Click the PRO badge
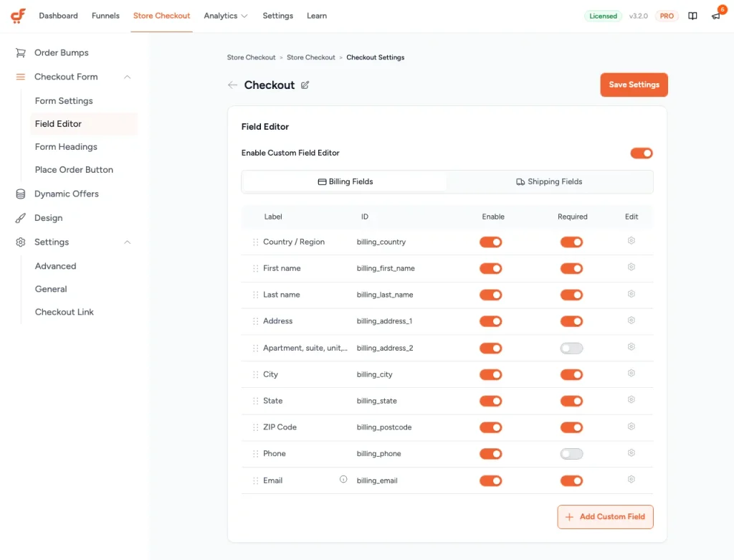734x560 pixels. pos(667,16)
